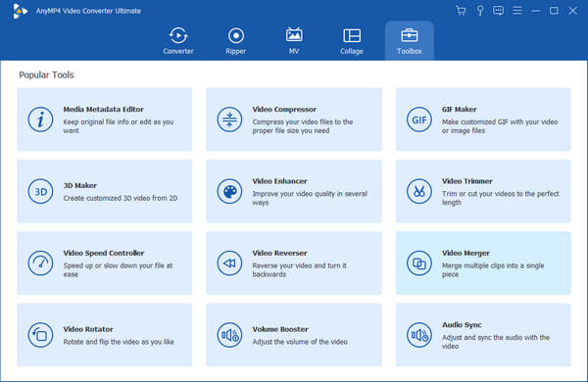588x382 pixels.
Task: Go to the Collage tab
Action: pyautogui.click(x=352, y=40)
